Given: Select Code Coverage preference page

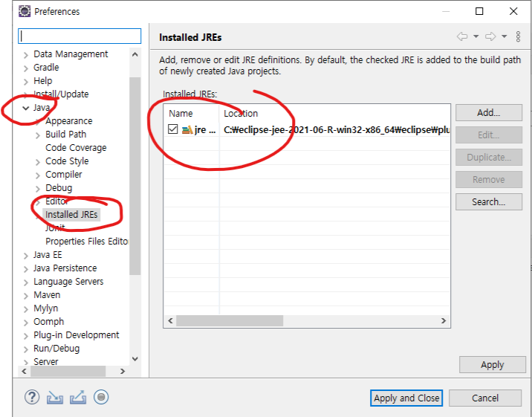Looking at the screenshot, I should pyautogui.click(x=76, y=148).
